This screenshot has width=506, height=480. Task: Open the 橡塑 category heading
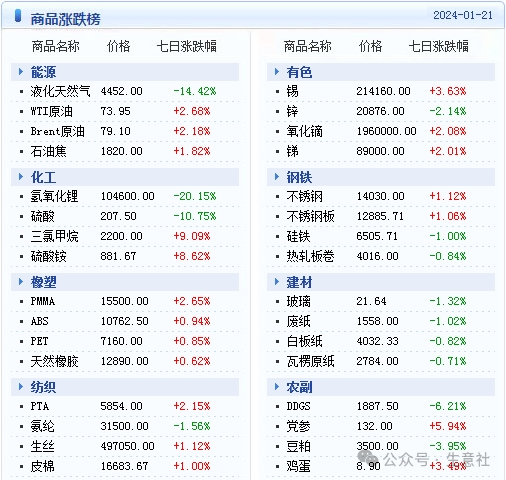tap(43, 282)
